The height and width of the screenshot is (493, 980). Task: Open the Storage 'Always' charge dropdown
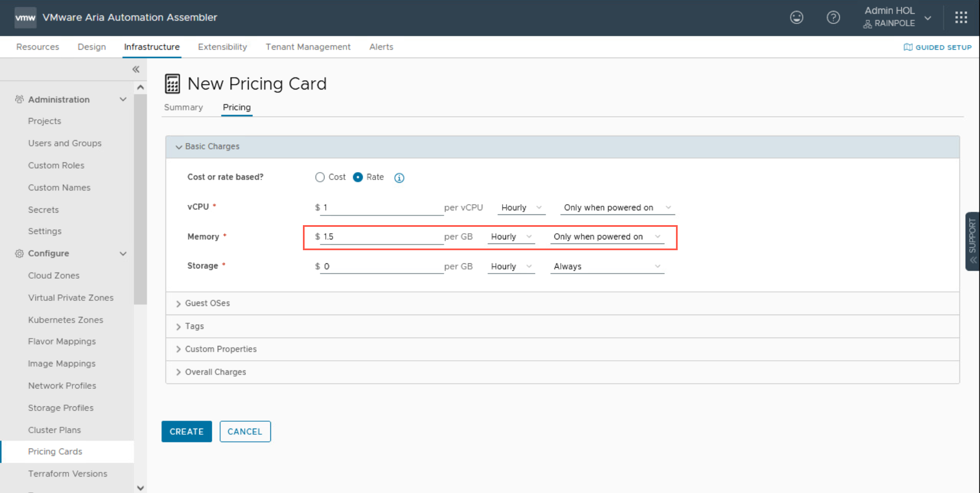pyautogui.click(x=606, y=267)
